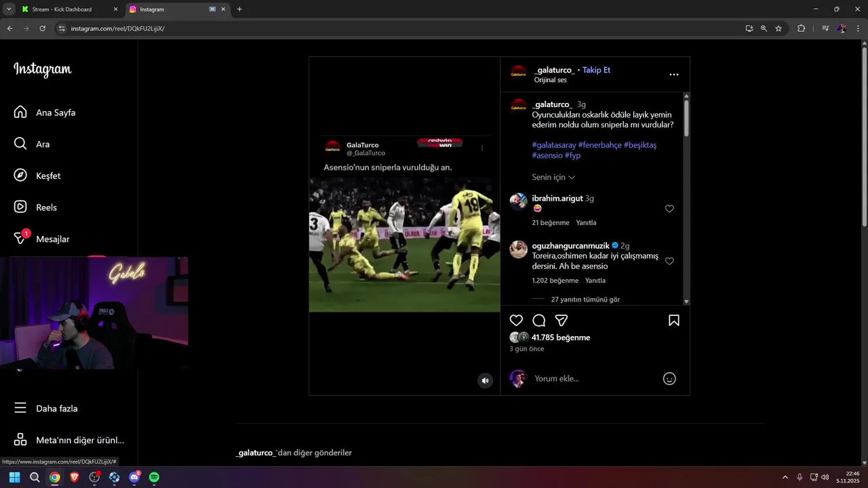The width and height of the screenshot is (868, 488).
Task: Bookmark this page with star
Action: click(x=778, y=28)
